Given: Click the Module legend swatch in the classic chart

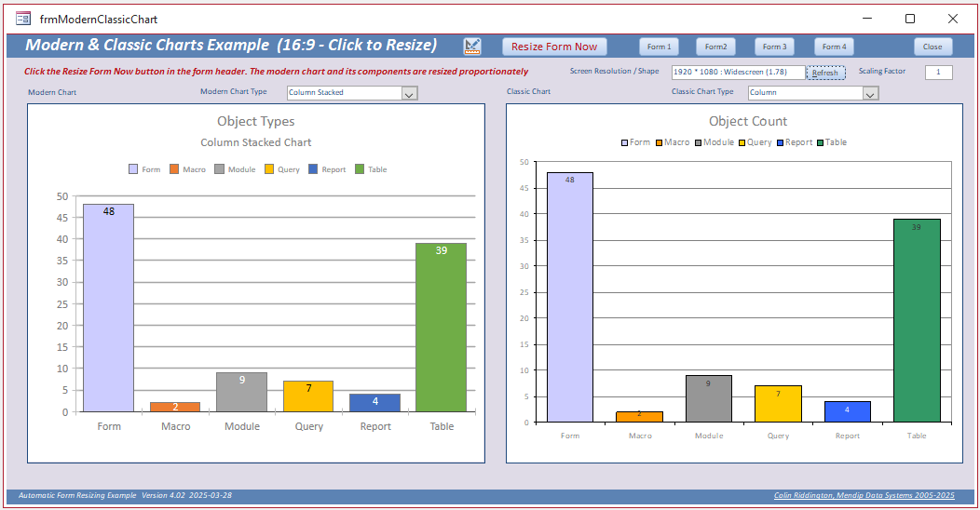Looking at the screenshot, I should [x=698, y=143].
